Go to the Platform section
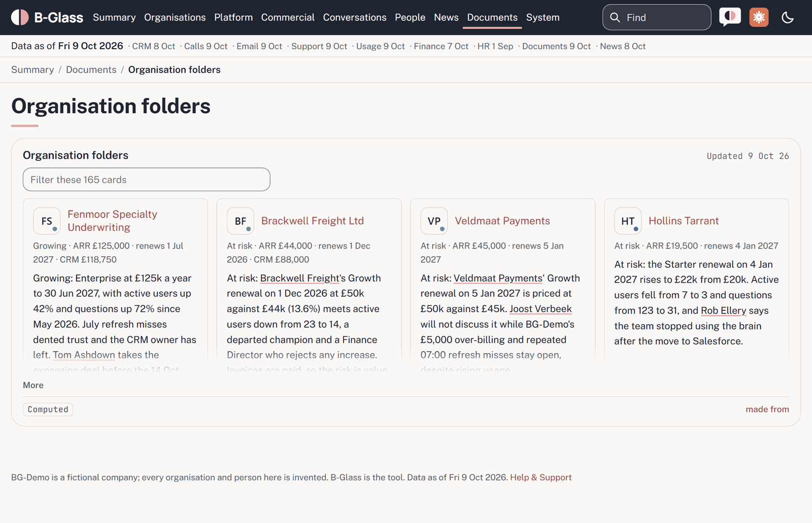 pos(233,17)
